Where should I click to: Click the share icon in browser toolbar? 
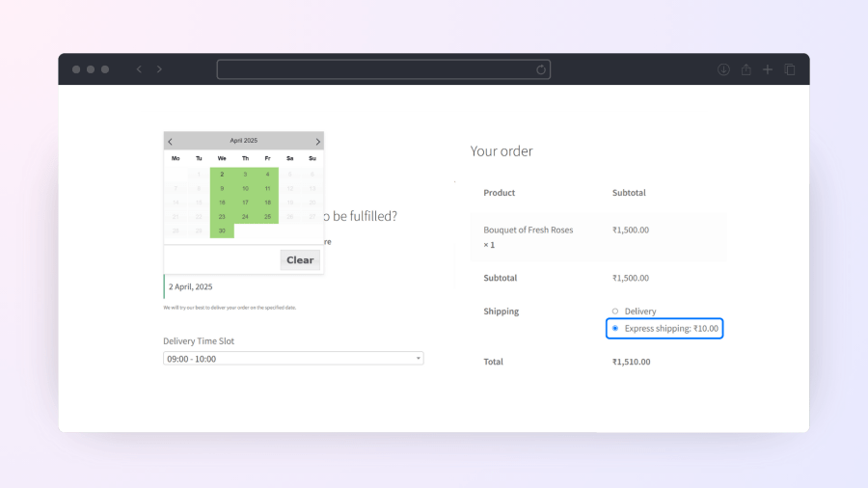746,69
